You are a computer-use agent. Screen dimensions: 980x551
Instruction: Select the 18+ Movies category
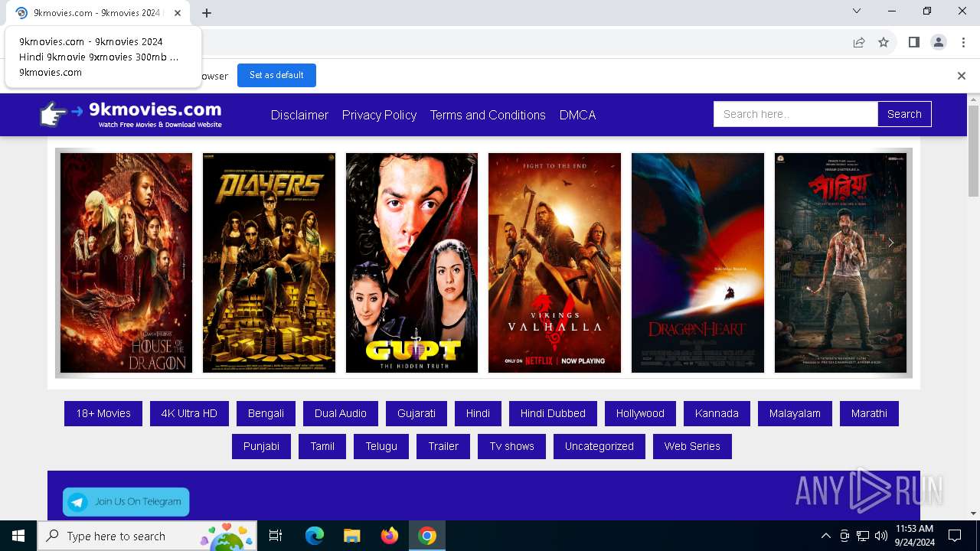click(103, 413)
